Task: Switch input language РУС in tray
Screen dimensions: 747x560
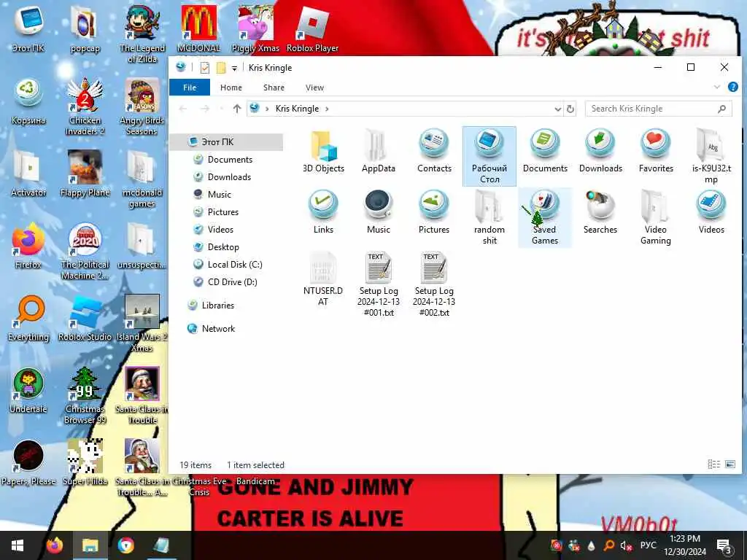Action: (648, 545)
